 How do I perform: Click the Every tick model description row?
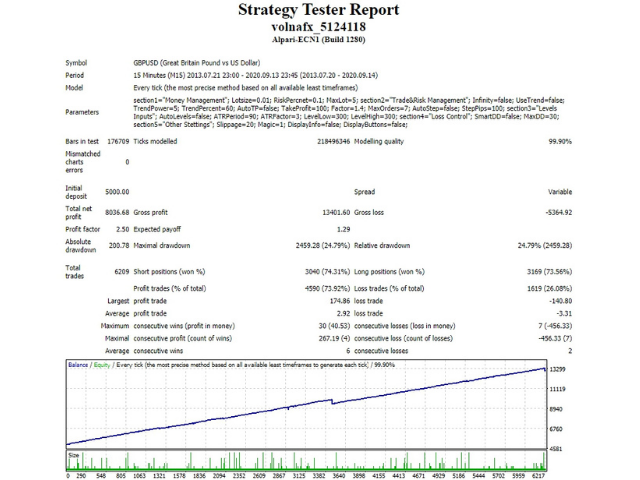point(246,88)
